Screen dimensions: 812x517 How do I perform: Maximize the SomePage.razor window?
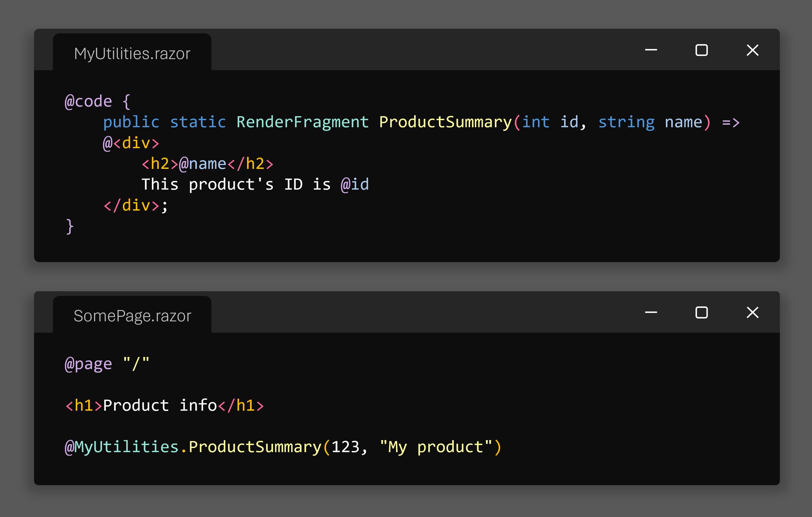[x=701, y=313]
